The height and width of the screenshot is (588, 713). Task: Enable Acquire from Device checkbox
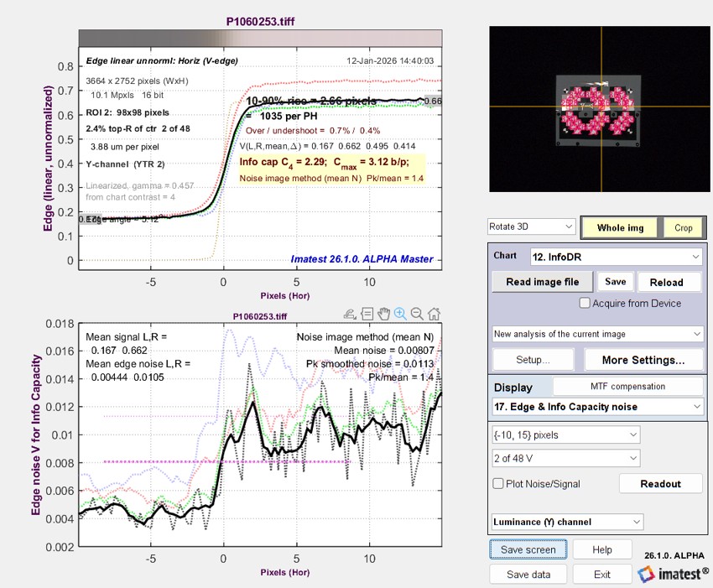pyautogui.click(x=585, y=303)
